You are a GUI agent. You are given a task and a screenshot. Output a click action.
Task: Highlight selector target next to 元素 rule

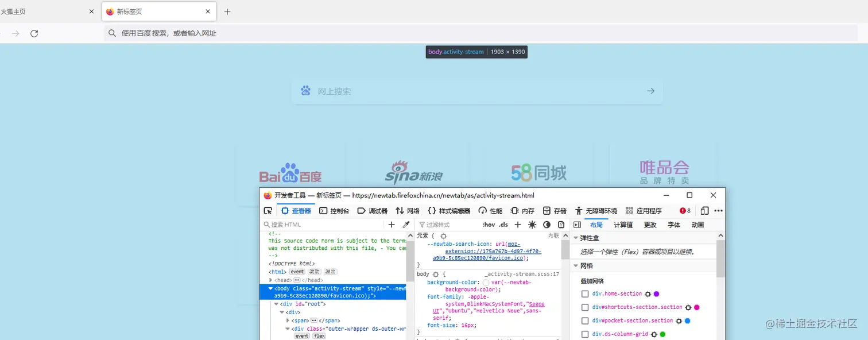tap(443, 236)
